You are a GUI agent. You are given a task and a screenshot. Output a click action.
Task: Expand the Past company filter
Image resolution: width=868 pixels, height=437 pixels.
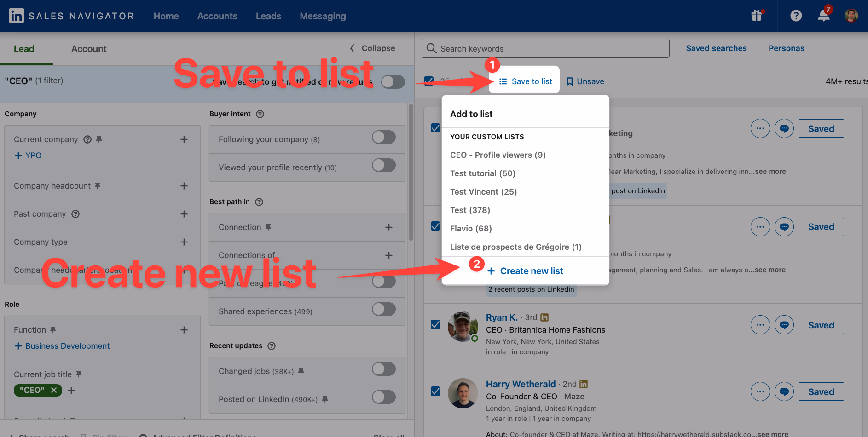click(x=184, y=214)
